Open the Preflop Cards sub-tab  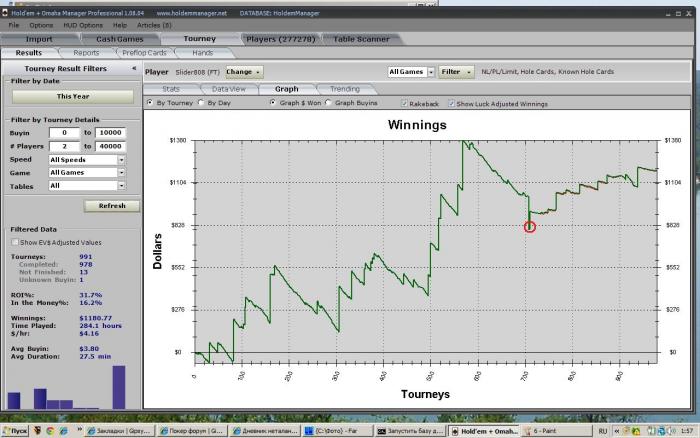click(x=144, y=53)
